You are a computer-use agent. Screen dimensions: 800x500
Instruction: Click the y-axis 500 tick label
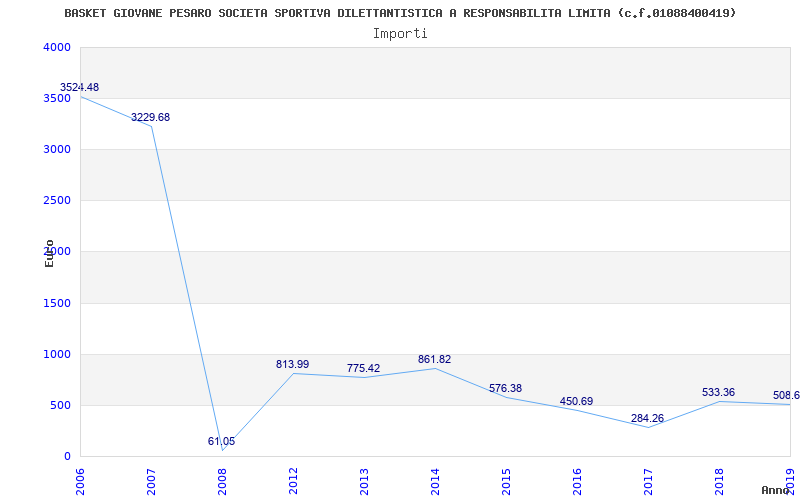pos(60,406)
